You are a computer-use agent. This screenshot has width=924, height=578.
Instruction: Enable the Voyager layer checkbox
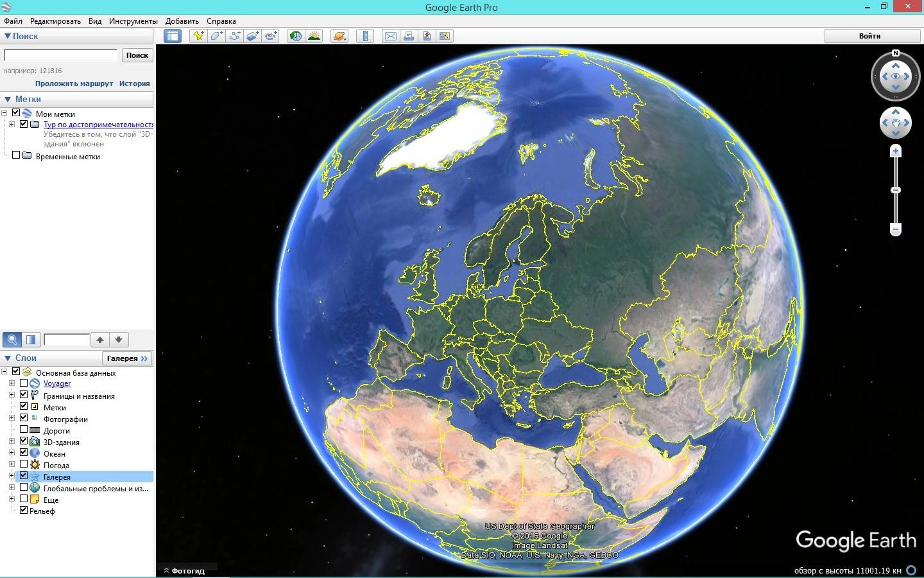coord(24,383)
